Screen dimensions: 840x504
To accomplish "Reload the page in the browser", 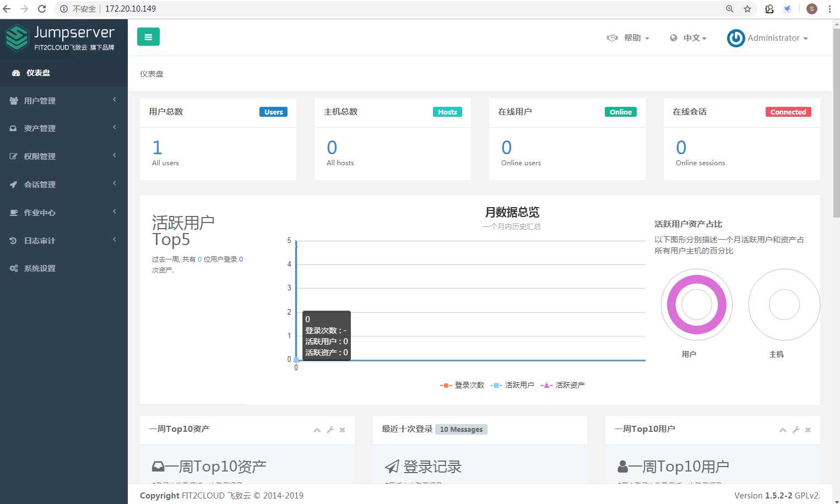I will (x=42, y=9).
